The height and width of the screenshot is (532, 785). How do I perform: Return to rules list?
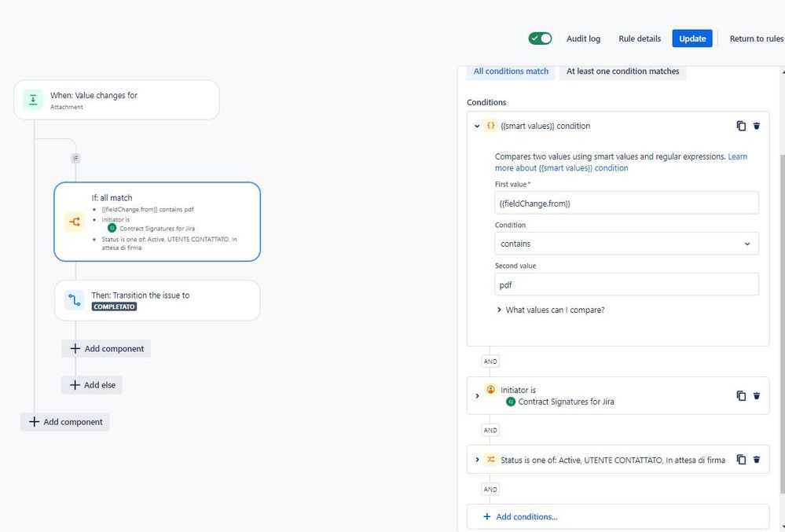(x=756, y=39)
